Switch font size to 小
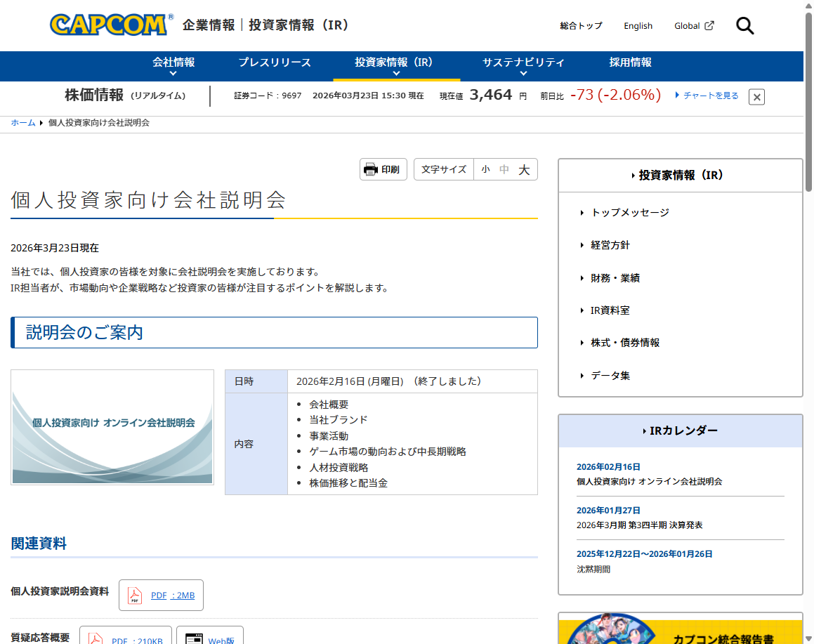The image size is (814, 644). pos(485,169)
